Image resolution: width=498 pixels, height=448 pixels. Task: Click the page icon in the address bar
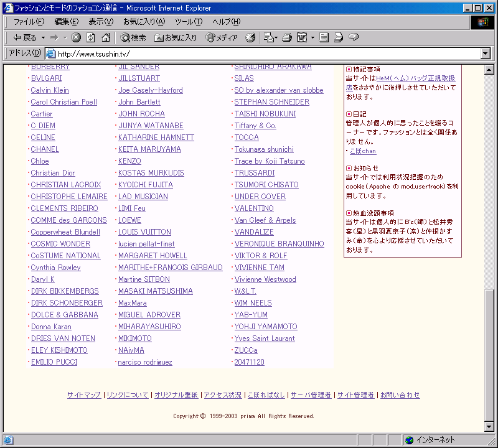point(50,54)
